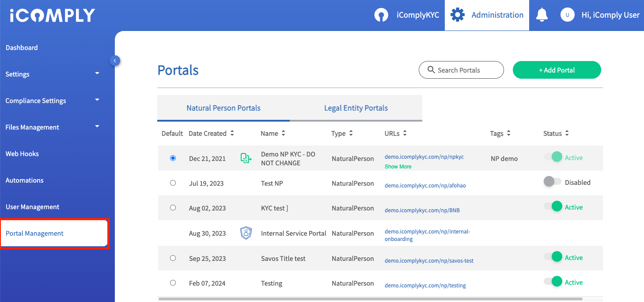Open the Hi, iComply User menu
The image size is (644, 302).
point(610,15)
